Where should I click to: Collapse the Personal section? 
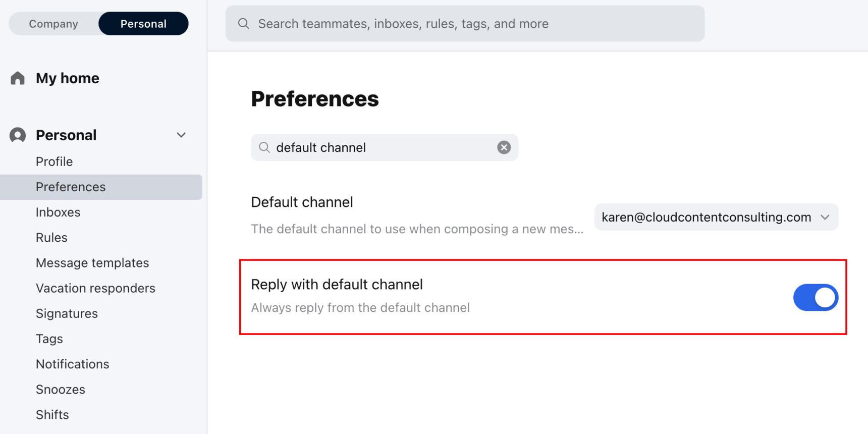180,135
